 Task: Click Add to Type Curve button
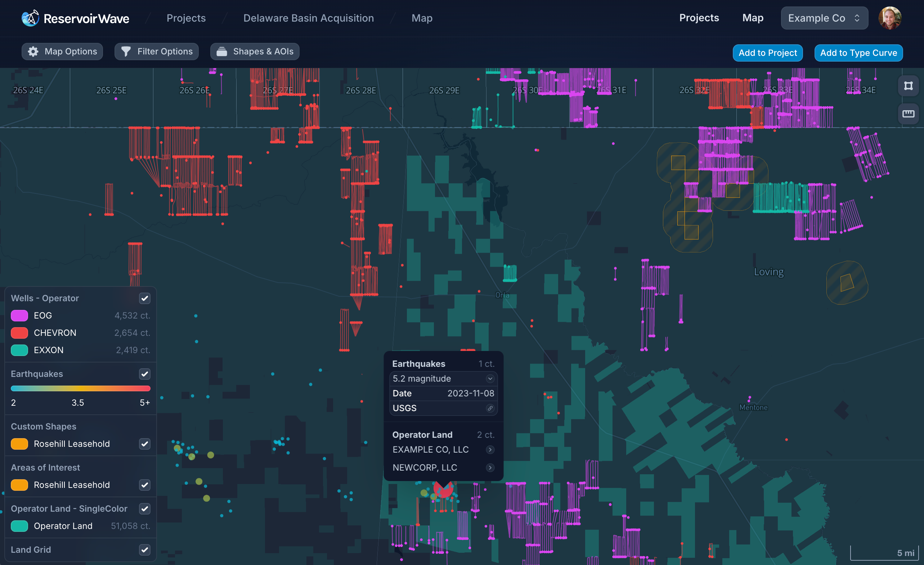859,52
